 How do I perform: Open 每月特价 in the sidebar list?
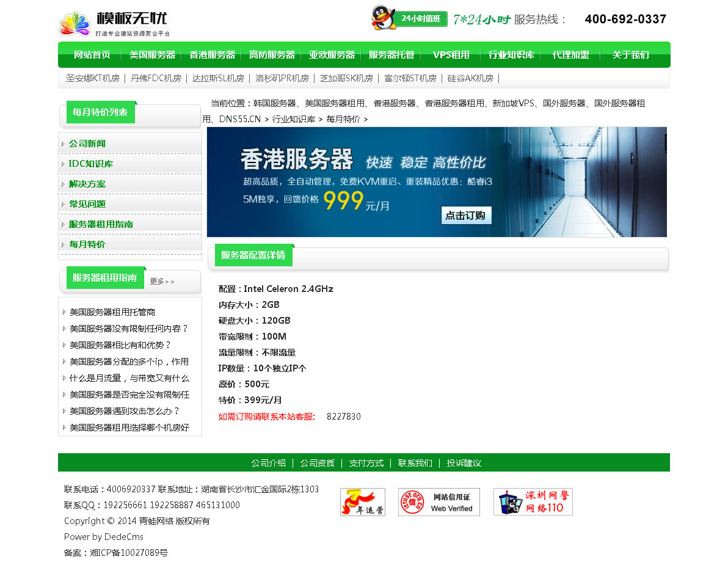[87, 244]
